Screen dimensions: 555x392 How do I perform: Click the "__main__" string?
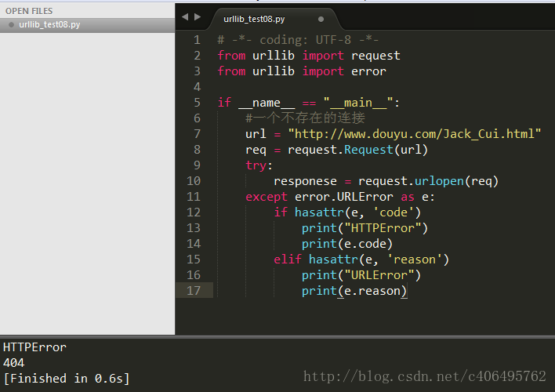tap(357, 103)
